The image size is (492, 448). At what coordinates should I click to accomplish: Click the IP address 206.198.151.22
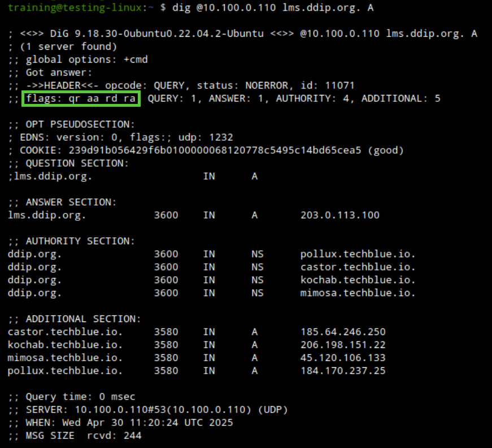pos(342,345)
